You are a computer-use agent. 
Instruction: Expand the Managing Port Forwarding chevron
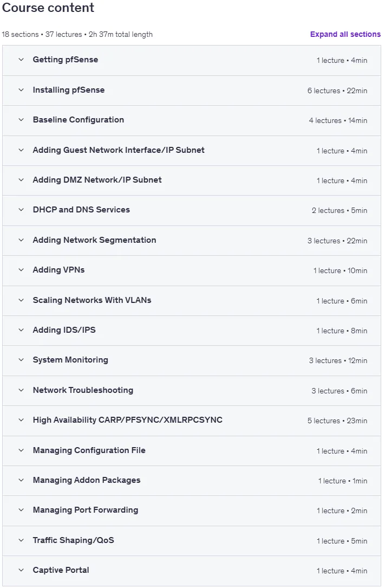click(x=21, y=510)
